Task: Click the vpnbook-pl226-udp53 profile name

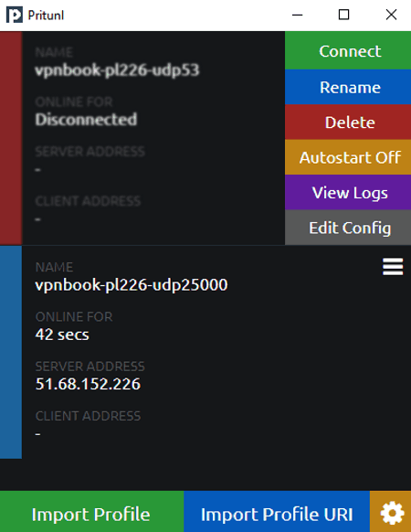Action: 117,69
